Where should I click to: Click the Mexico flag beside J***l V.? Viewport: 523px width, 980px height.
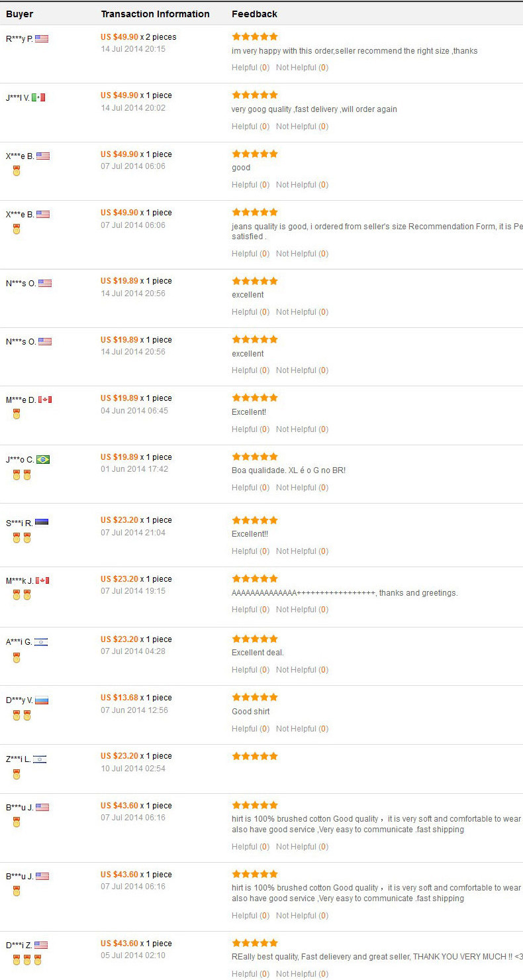(x=38, y=97)
